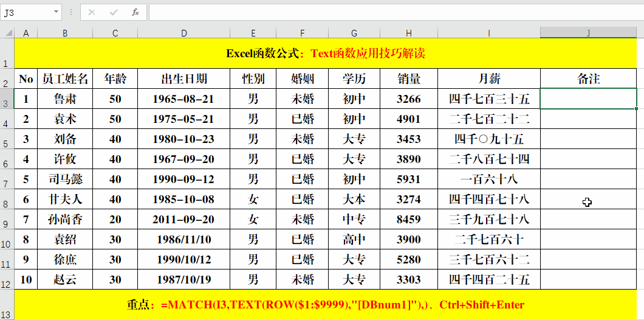Click the '出生日期' header cell
644x320 pixels.
[183, 78]
